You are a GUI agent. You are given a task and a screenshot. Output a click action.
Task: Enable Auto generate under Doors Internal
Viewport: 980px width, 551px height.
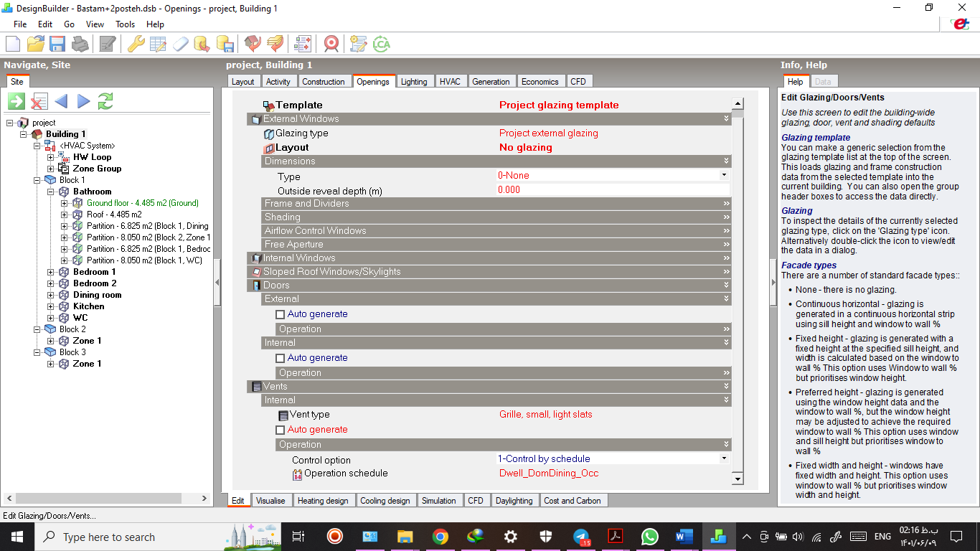281,358
